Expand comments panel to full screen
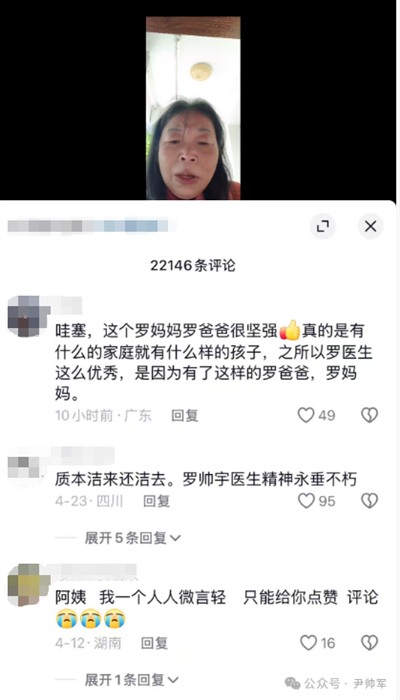Image resolution: width=400 pixels, height=700 pixels. pyautogui.click(x=323, y=227)
